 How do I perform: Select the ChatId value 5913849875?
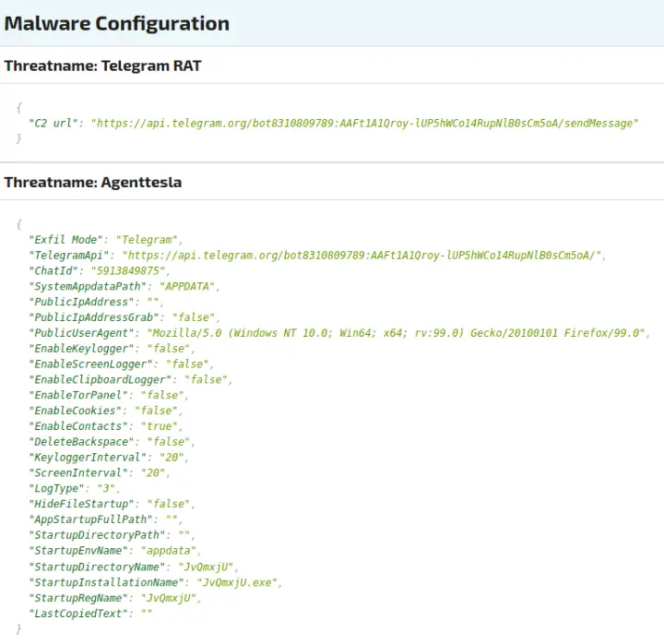click(x=129, y=270)
